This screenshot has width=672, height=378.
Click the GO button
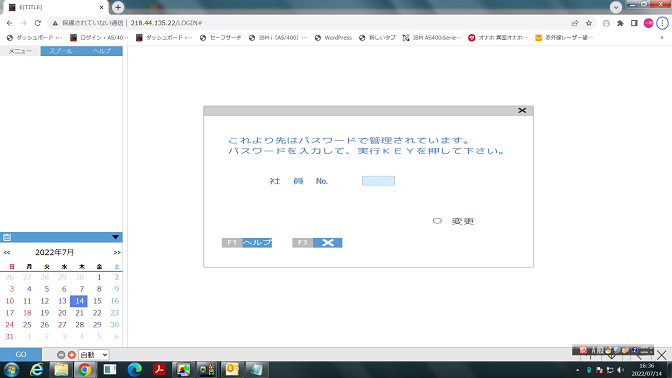tap(21, 354)
